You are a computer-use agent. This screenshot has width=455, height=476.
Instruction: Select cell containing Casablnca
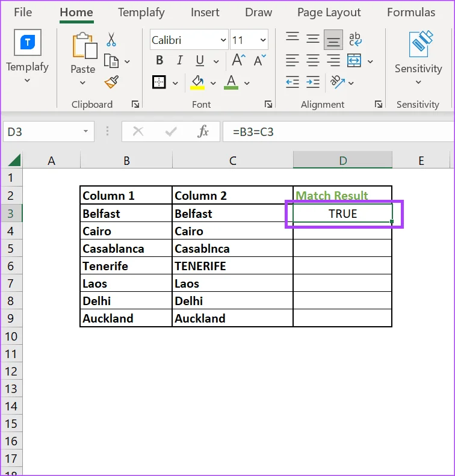[x=232, y=249]
